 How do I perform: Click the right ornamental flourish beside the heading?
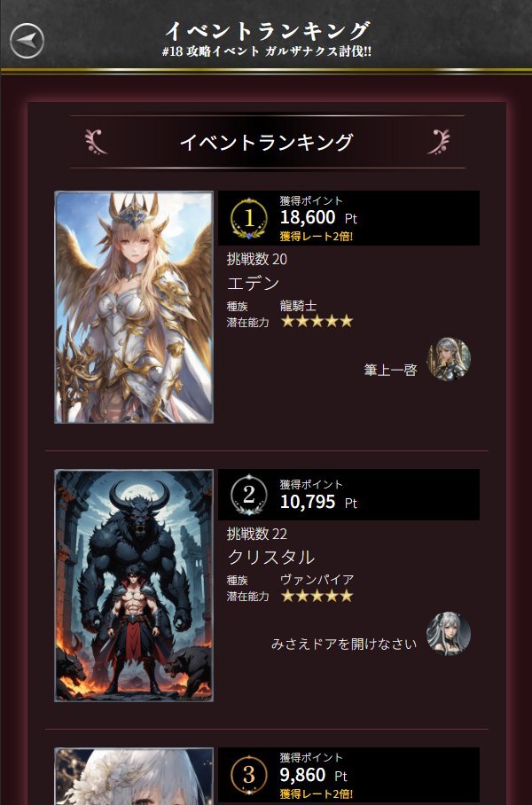pos(438,142)
